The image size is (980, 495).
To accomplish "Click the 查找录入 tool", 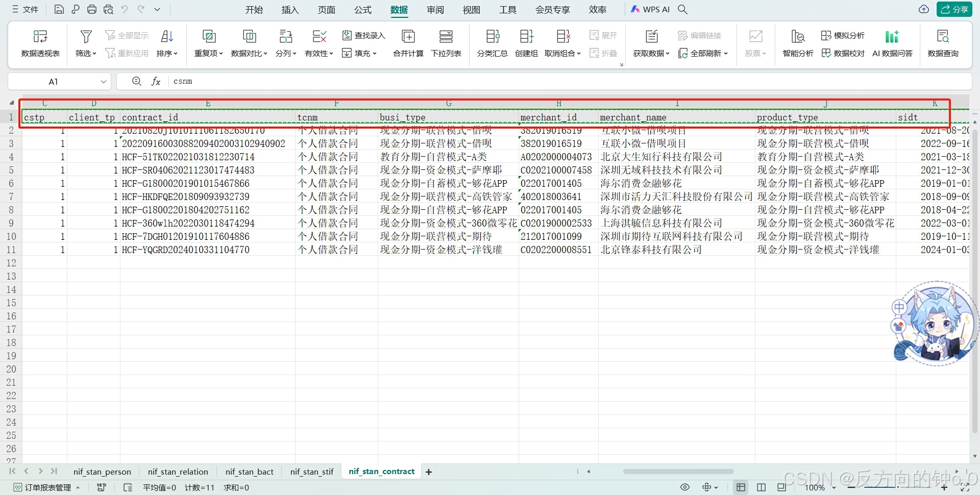I will [363, 35].
